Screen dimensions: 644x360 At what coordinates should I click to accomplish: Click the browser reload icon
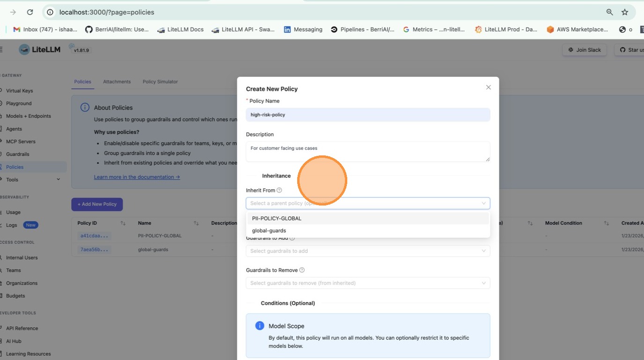pos(30,12)
